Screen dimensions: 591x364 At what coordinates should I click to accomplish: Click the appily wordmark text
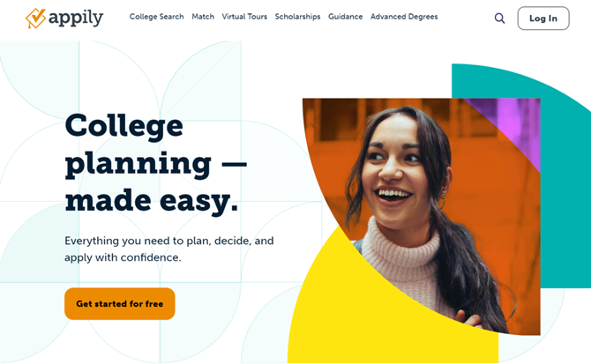coord(76,19)
